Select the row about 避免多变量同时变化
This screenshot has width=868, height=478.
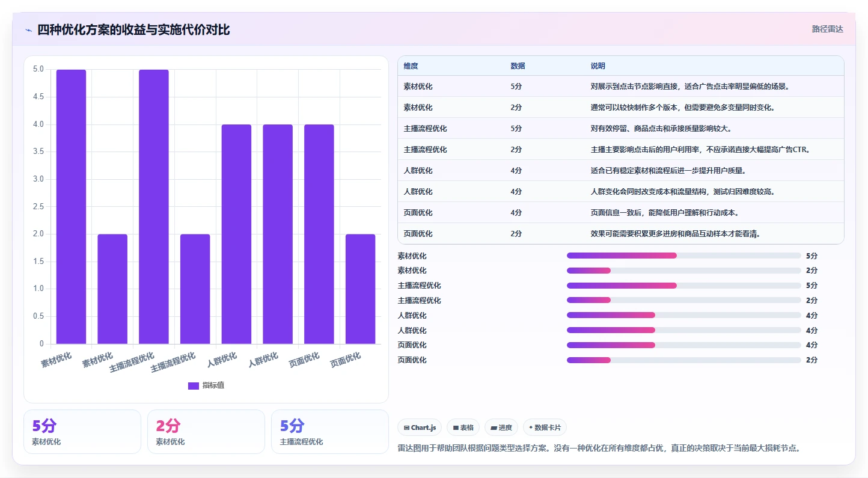tap(621, 107)
